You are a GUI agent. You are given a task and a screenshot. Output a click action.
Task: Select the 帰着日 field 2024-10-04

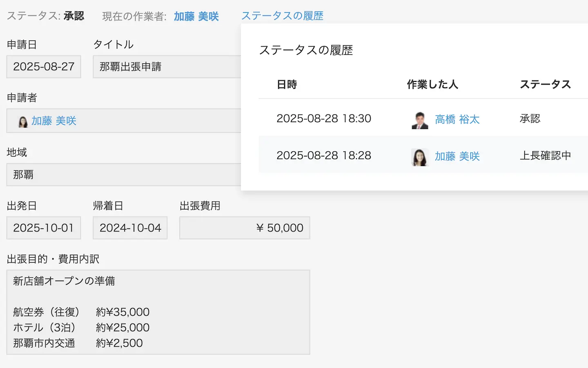pyautogui.click(x=130, y=228)
